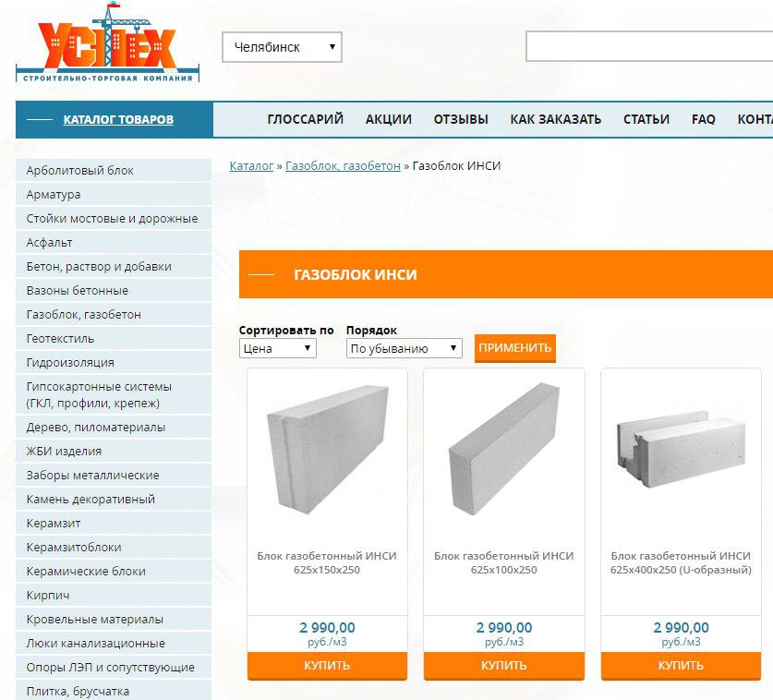The image size is (773, 700).
Task: Open the Порядок По убыванию dropdown
Action: tap(405, 348)
